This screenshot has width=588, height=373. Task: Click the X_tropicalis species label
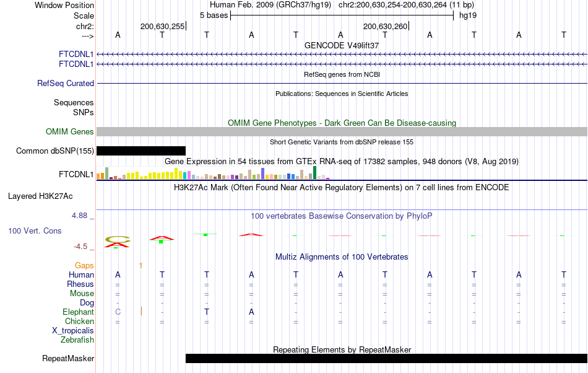point(73,331)
